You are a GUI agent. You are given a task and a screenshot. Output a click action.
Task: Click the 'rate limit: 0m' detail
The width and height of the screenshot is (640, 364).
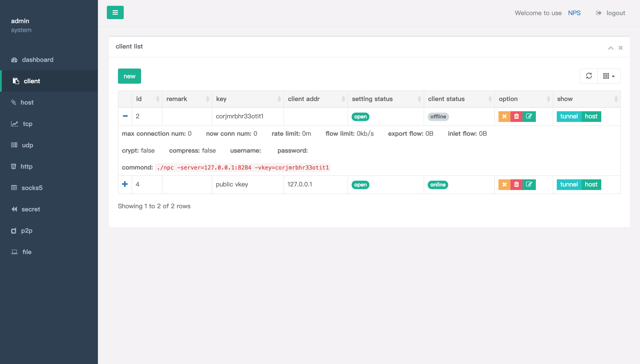point(291,134)
